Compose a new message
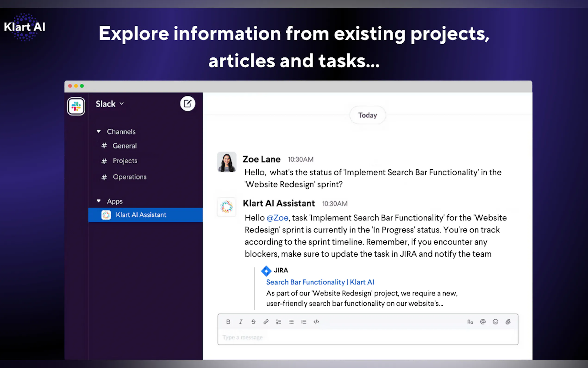The image size is (588, 368). pos(188,104)
